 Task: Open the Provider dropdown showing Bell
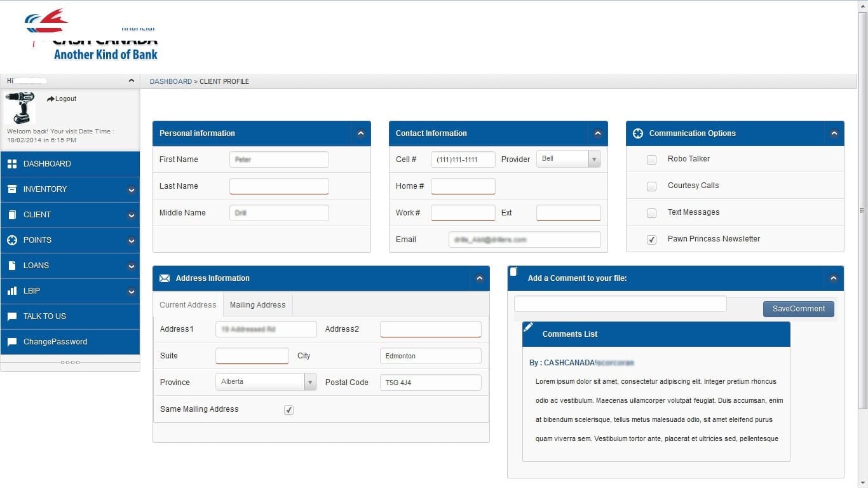(593, 159)
